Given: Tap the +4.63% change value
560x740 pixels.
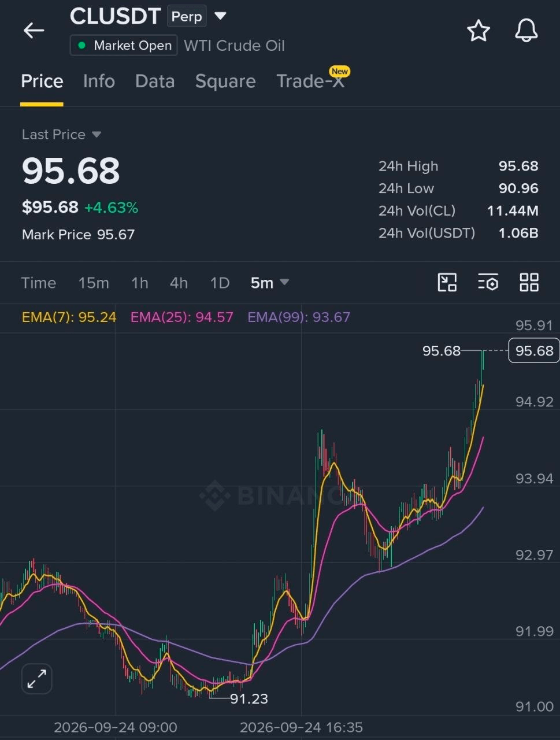Looking at the screenshot, I should [x=111, y=208].
